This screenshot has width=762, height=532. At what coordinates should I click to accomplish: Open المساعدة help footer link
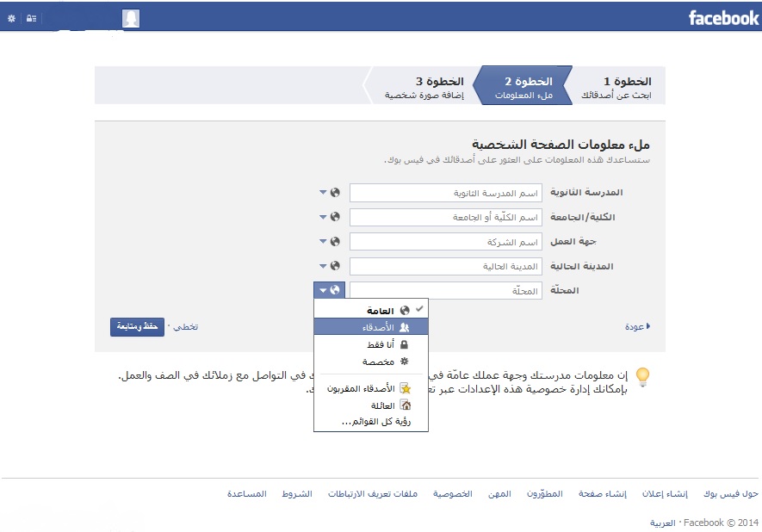(x=247, y=493)
